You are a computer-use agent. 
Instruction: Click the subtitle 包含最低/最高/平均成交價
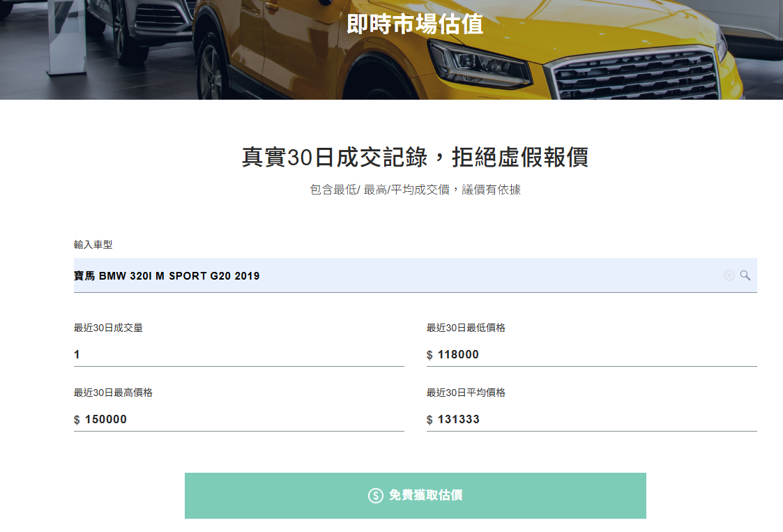[415, 190]
